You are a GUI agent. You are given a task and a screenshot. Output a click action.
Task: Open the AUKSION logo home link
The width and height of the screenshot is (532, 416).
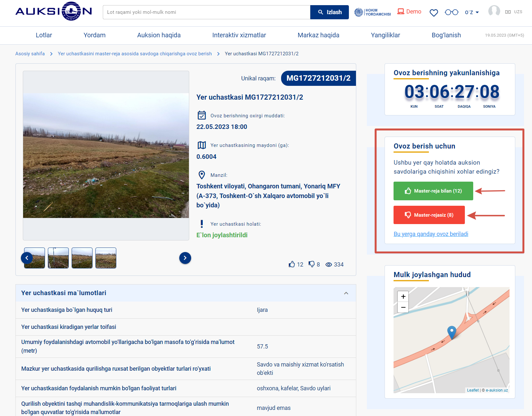pyautogui.click(x=54, y=11)
